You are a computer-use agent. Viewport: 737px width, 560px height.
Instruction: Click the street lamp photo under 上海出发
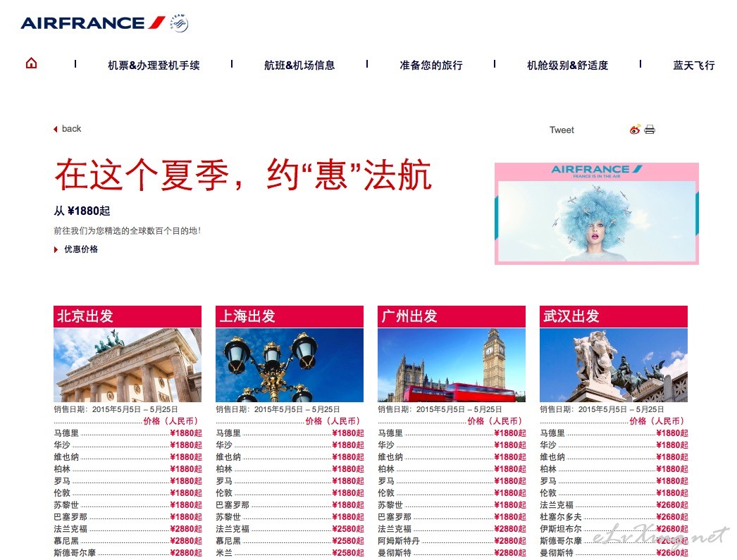[290, 365]
